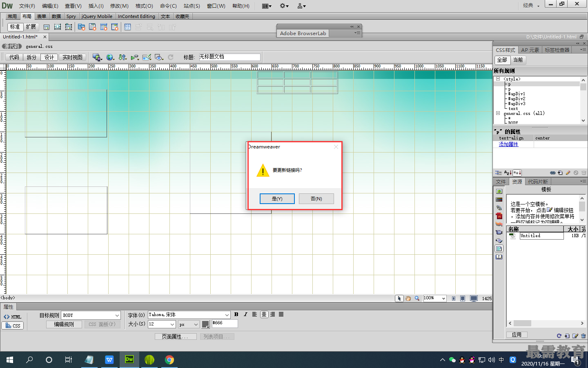588x368 pixels.
Task: Select URLs category in Assets panel
Action: coord(499,208)
